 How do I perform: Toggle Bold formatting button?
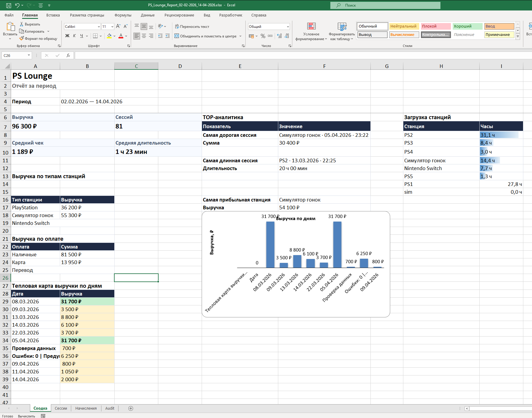click(67, 36)
